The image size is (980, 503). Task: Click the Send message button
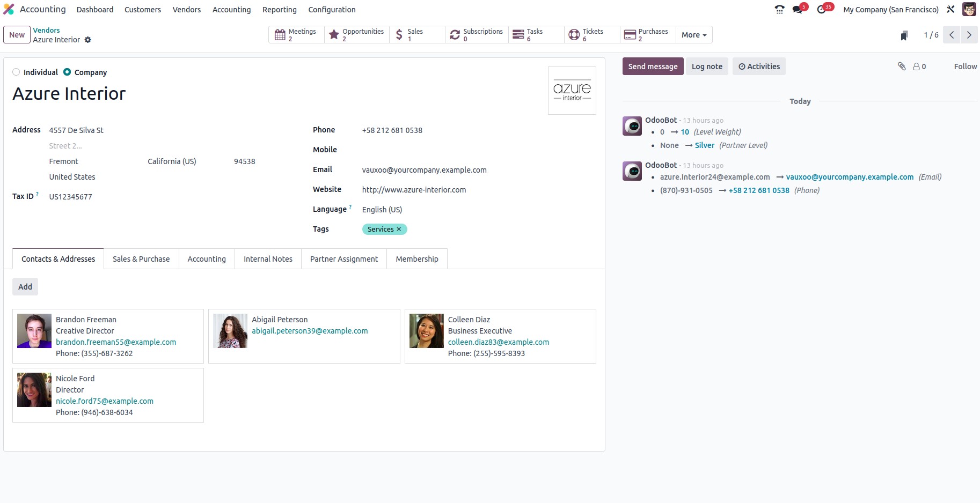(653, 66)
